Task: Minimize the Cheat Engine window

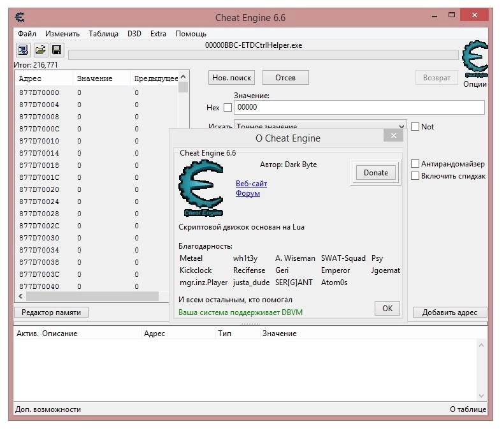Action: [435, 15]
